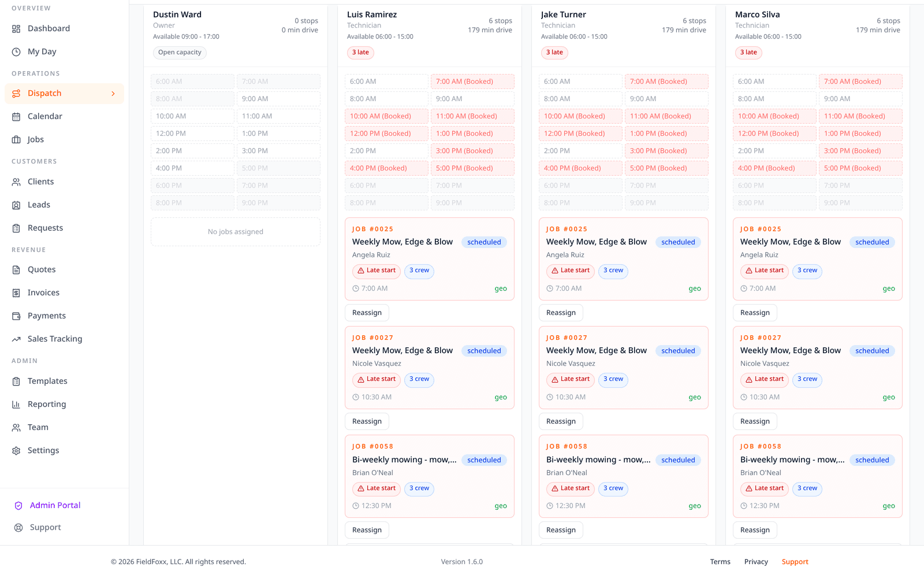Select Luis Ramirez's 2:00 PM open slot
Image resolution: width=924 pixels, height=578 pixels.
tap(386, 151)
